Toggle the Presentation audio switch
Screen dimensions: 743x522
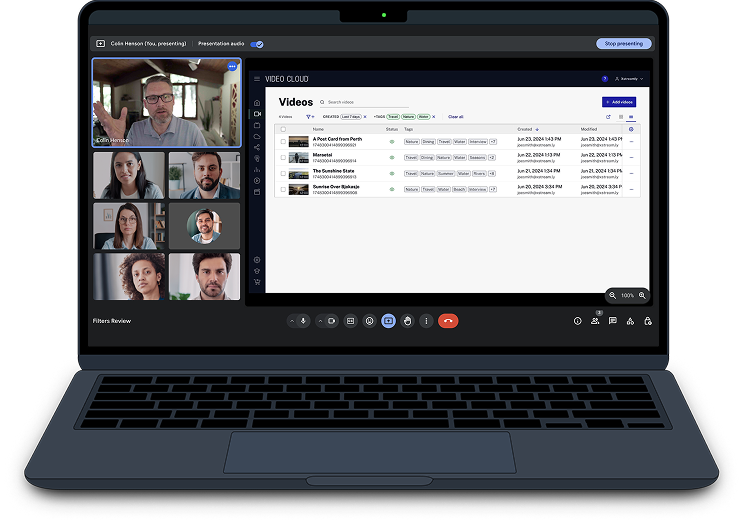click(x=257, y=44)
